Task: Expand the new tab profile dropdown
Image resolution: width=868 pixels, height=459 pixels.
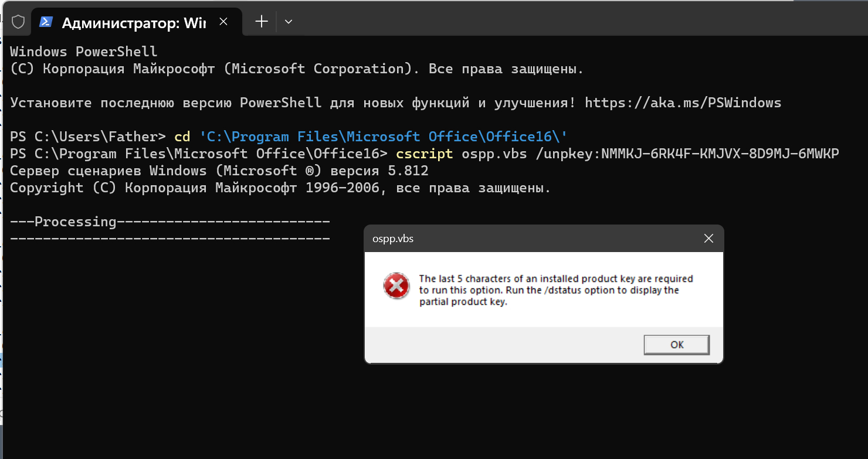Action: [x=288, y=22]
